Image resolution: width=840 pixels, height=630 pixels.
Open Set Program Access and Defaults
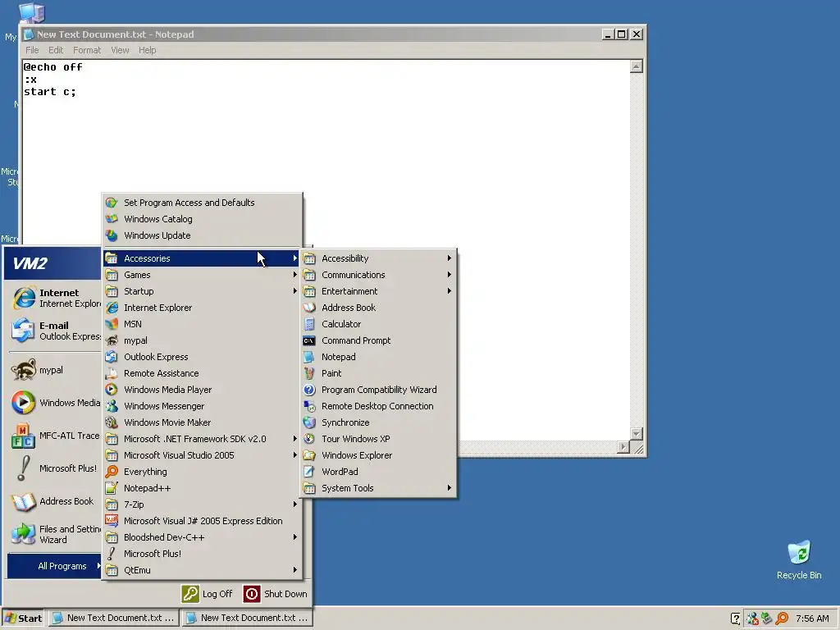point(203,203)
